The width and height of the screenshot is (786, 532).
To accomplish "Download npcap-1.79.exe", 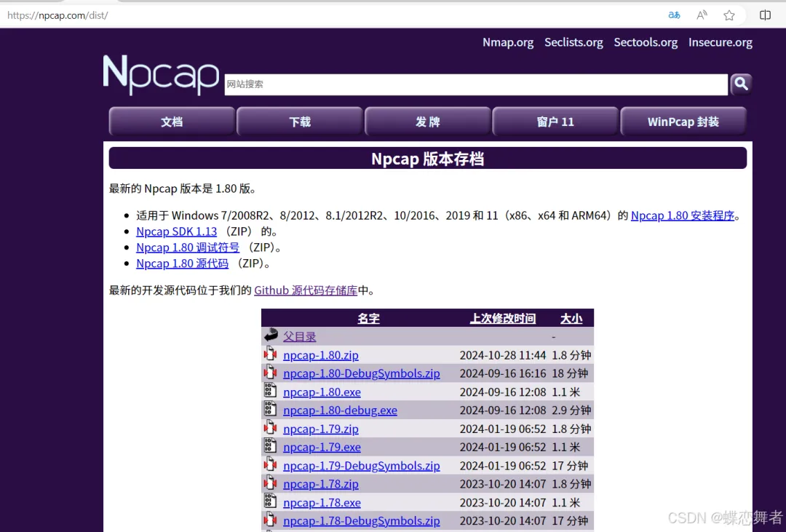I will pyautogui.click(x=322, y=448).
